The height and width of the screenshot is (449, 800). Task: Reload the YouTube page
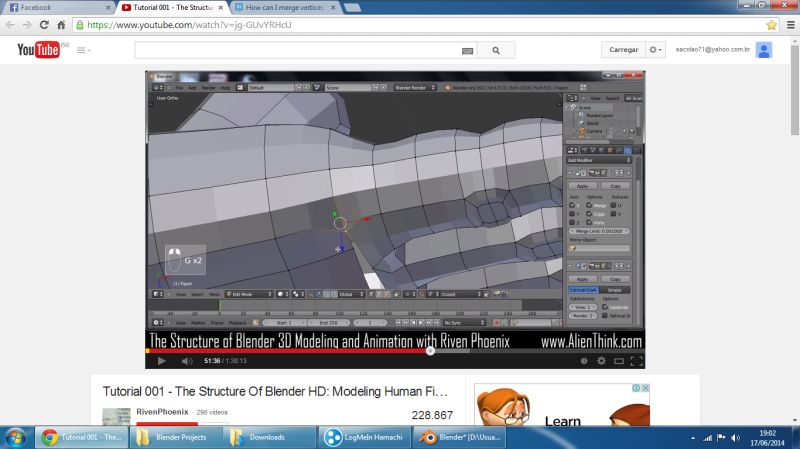(x=44, y=24)
